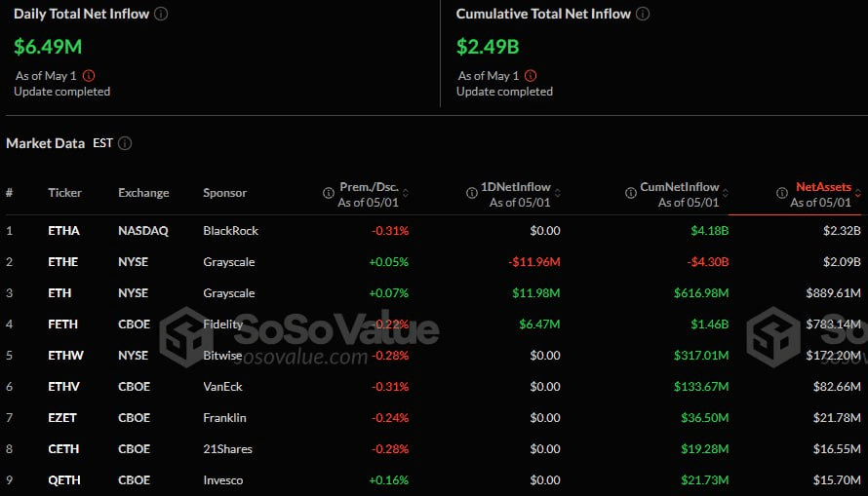
Task: Click $15.70M net assets value
Action: tap(837, 480)
